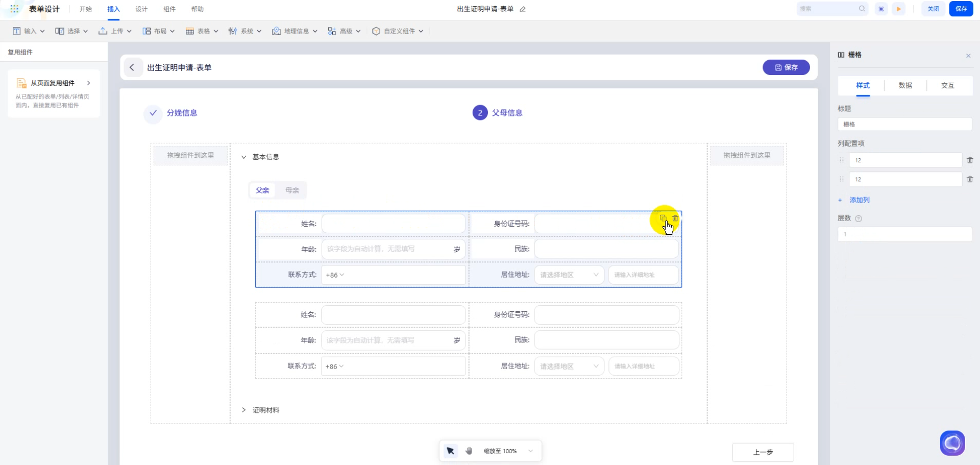980x465 pixels.
Task: Collapse the 基本信息 section
Action: tap(244, 157)
